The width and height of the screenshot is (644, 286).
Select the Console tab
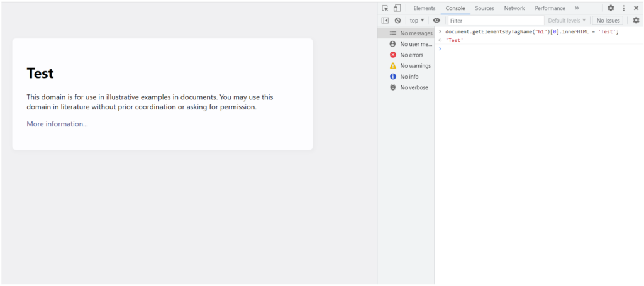pyautogui.click(x=455, y=8)
